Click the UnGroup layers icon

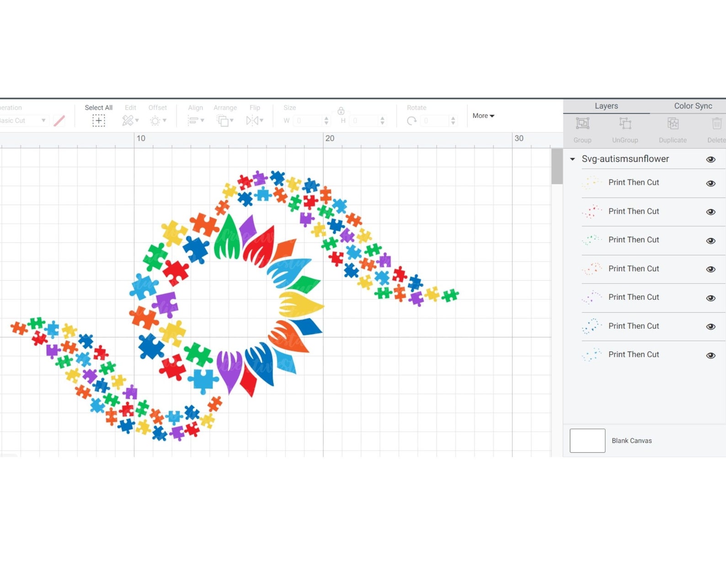pos(625,123)
